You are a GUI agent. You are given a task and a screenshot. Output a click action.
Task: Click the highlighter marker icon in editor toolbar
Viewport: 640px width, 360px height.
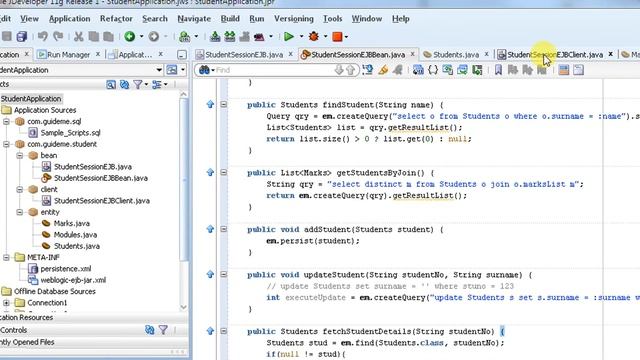382,70
